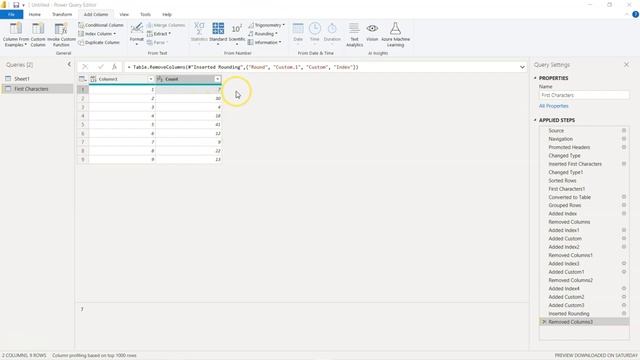
Task: Open Column1 filter dropdown
Action: (151, 79)
